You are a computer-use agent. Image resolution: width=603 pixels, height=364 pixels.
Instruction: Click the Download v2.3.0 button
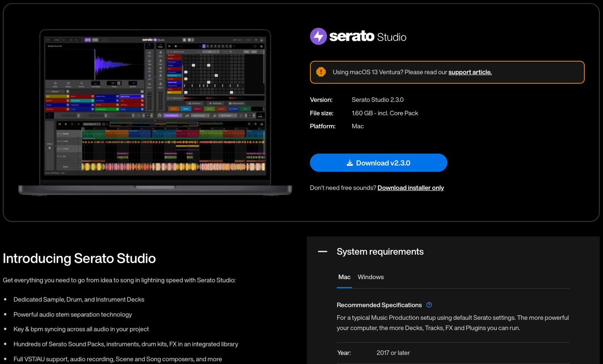pyautogui.click(x=378, y=163)
